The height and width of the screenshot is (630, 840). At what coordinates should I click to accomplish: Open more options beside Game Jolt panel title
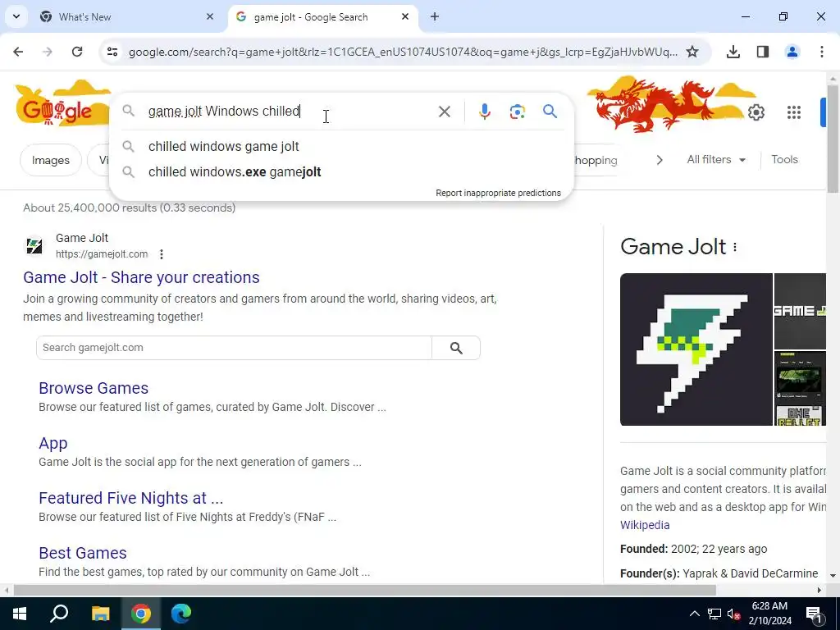click(x=735, y=247)
